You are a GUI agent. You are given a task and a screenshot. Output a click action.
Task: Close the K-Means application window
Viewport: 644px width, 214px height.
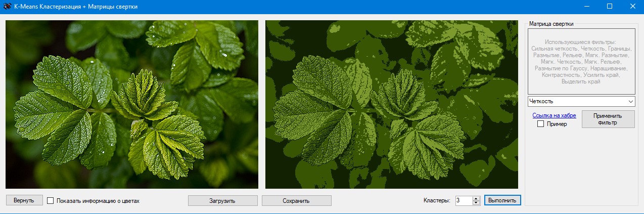pos(632,7)
